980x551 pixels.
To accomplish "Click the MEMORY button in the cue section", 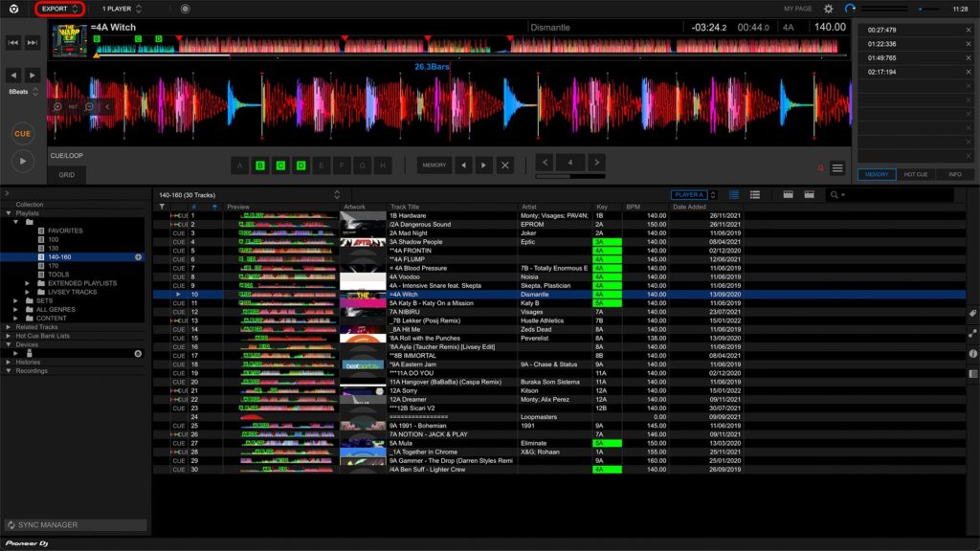I will pos(434,165).
